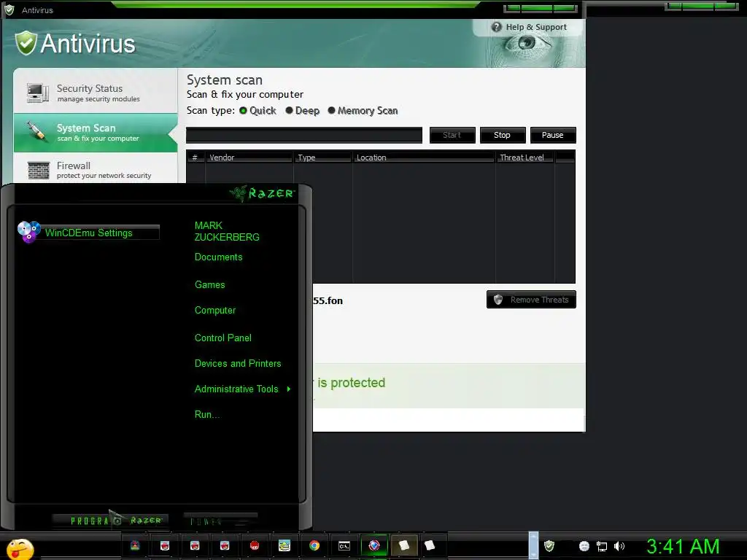Select the Quick scan type
This screenshot has height=560, width=747.
pyautogui.click(x=258, y=111)
